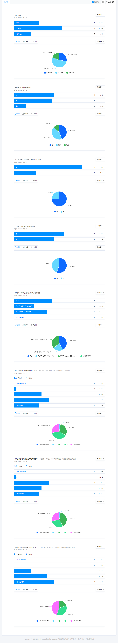
Task: Open the 隐私政策 footer link
Action: 81,639
